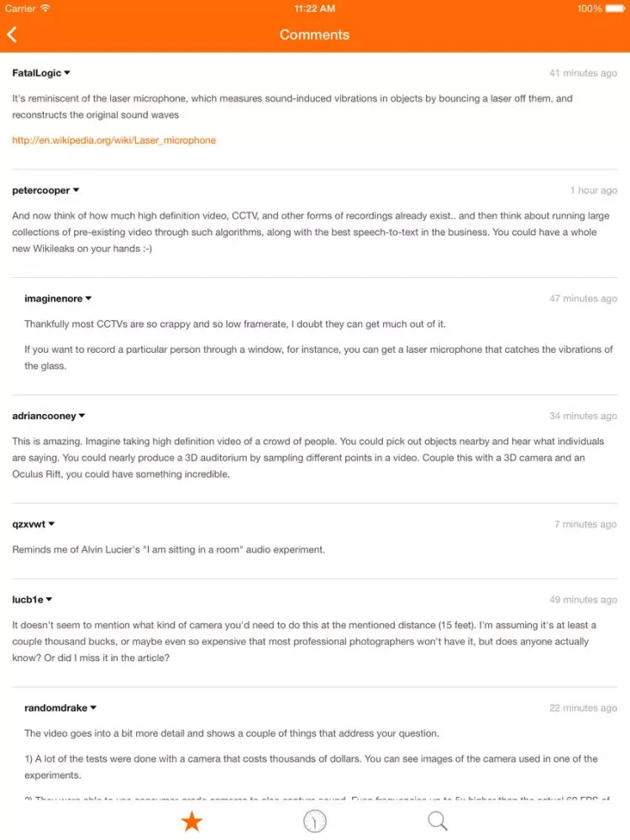630x840 pixels.
Task: Open the history clock icon
Action: [x=314, y=820]
